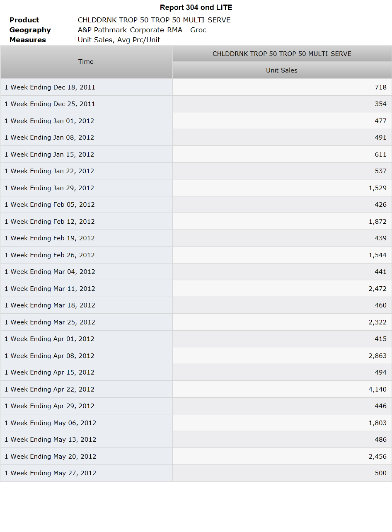Click the Measures value Unit Sales, Avg Prc/Unit
The image size is (392, 532).
(x=119, y=40)
